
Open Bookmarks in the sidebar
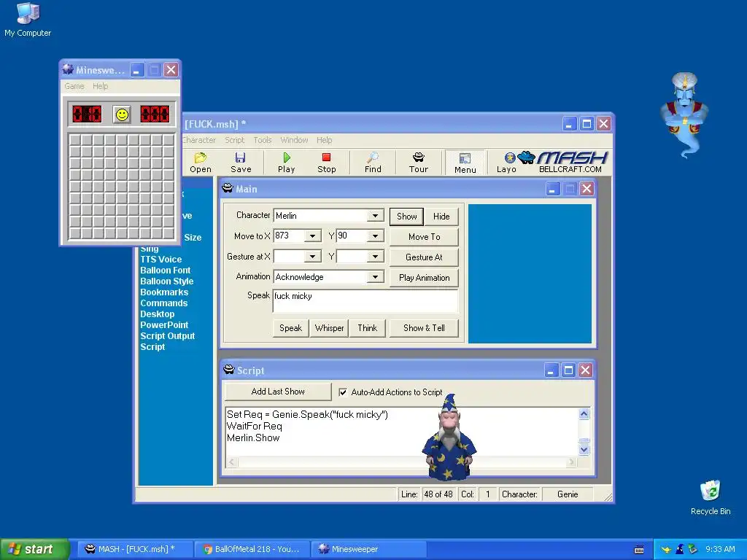tap(164, 292)
